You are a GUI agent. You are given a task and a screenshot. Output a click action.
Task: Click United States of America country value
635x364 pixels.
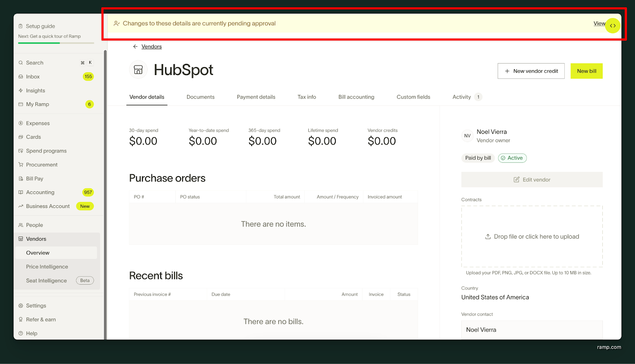pyautogui.click(x=495, y=297)
